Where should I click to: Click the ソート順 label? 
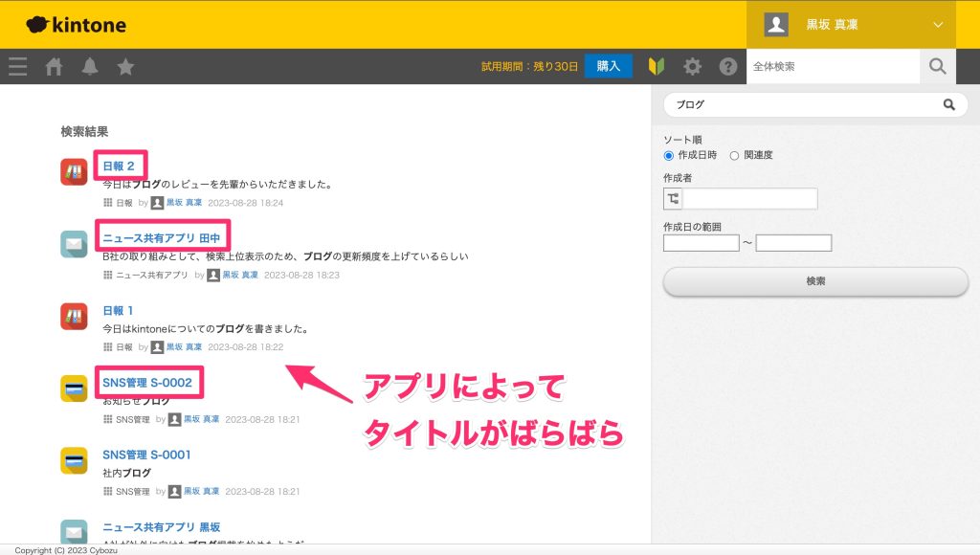682,140
